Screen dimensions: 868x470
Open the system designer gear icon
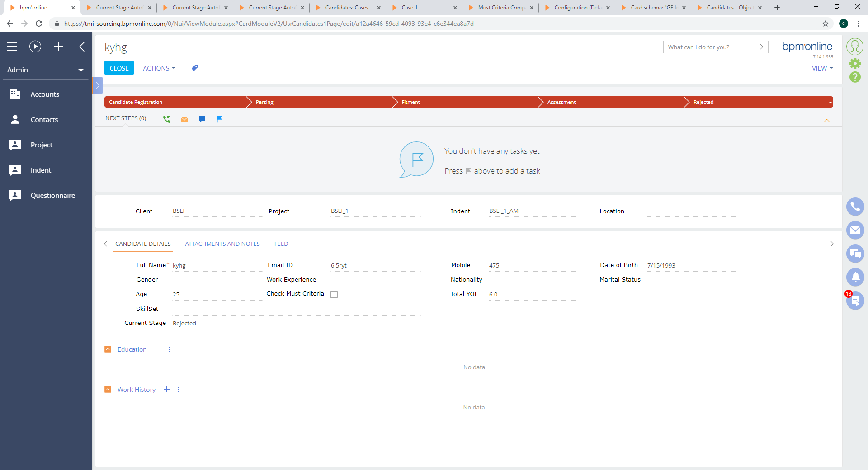[x=855, y=63]
